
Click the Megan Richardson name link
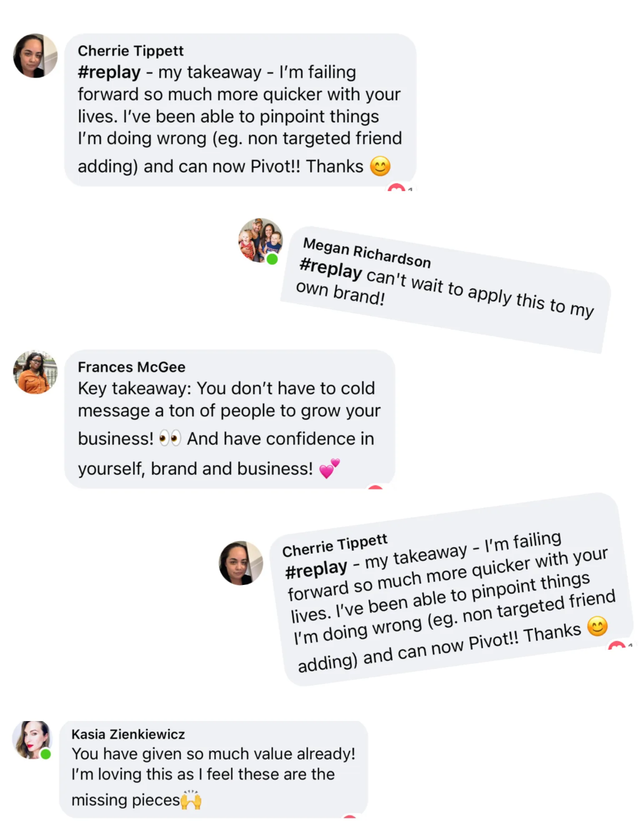click(x=367, y=253)
